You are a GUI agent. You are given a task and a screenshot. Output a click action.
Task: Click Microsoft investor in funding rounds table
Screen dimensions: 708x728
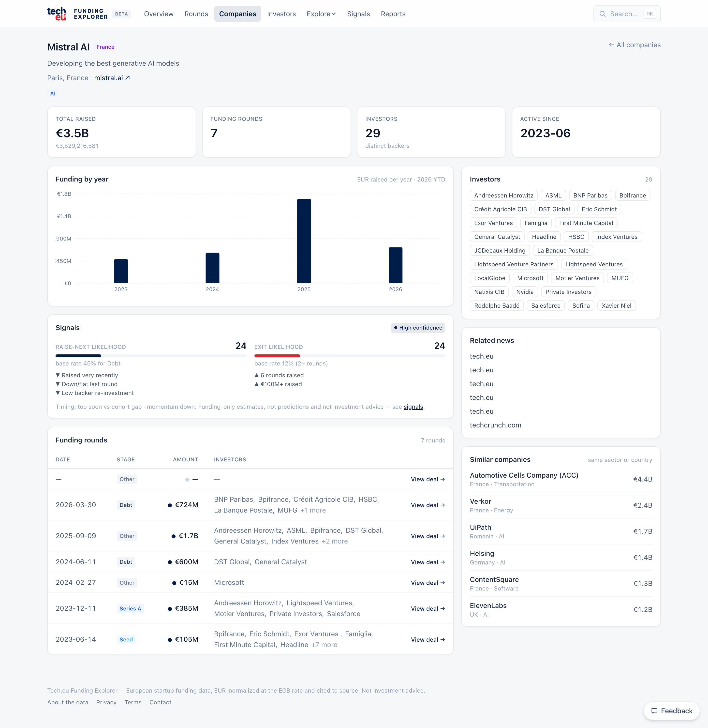coord(229,582)
